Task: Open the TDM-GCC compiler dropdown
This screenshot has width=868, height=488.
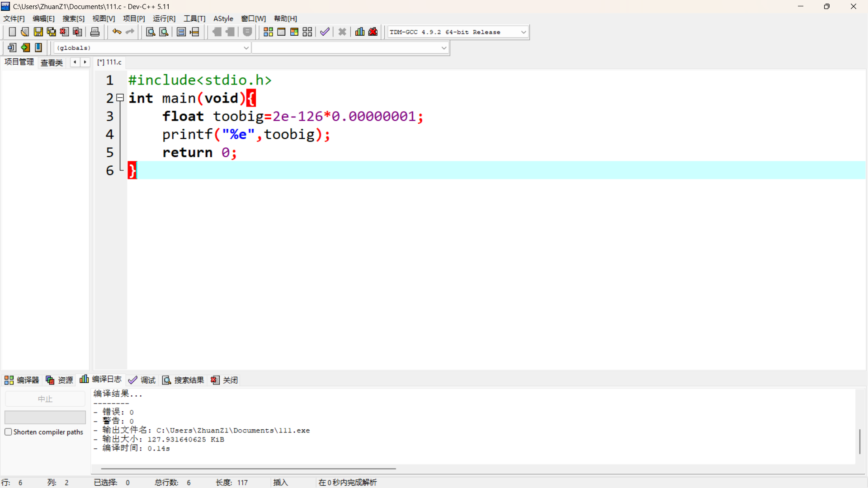Action: (524, 32)
